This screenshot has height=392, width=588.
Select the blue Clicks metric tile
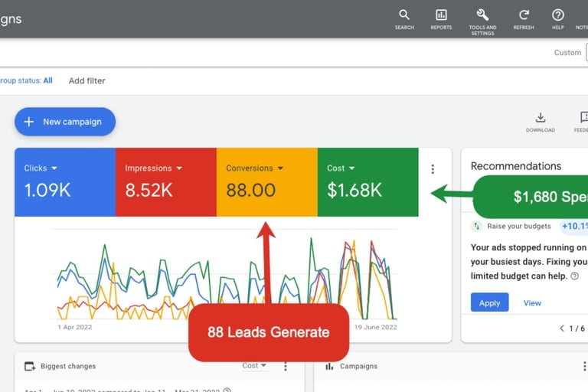65,182
